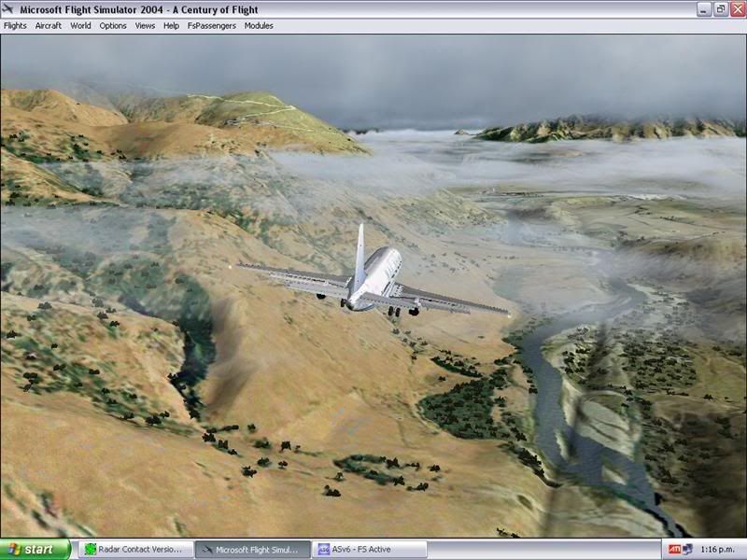747x560 pixels.
Task: Click the tray icon beside the clock
Action: [x=688, y=550]
